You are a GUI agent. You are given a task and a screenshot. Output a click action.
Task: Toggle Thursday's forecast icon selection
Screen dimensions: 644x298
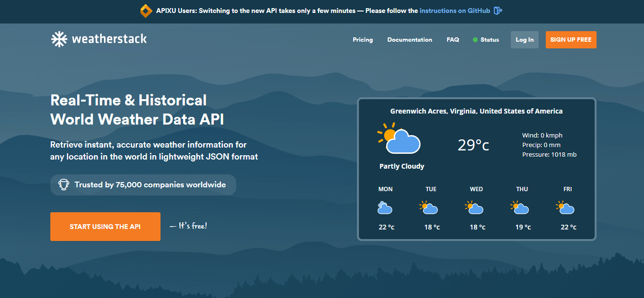tap(519, 207)
